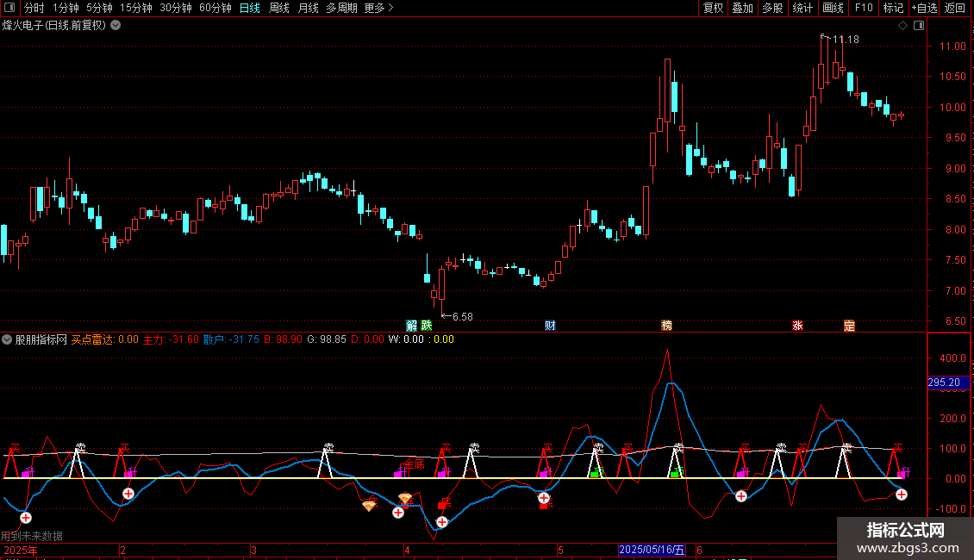The height and width of the screenshot is (560, 974).
Task: Open the round menu icon beside 股朋指标网
Action: pyautogui.click(x=7, y=339)
